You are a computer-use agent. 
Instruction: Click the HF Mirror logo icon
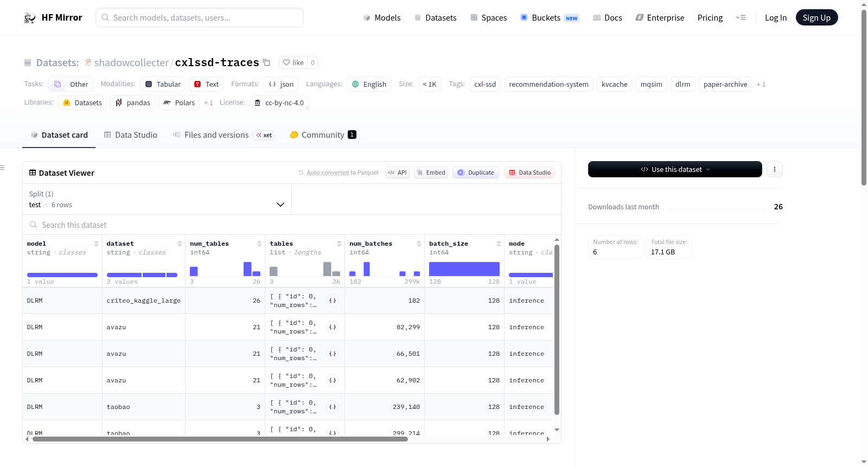click(30, 18)
